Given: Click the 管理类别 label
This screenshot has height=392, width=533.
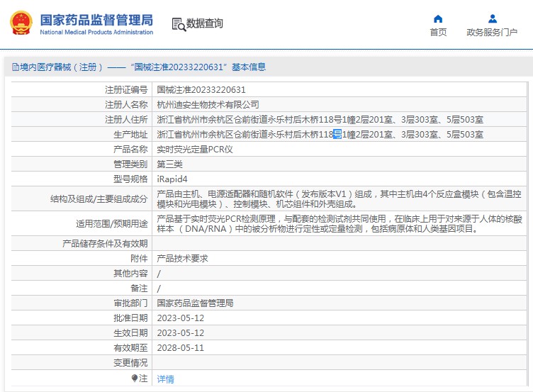Looking at the screenshot, I should tap(130, 164).
